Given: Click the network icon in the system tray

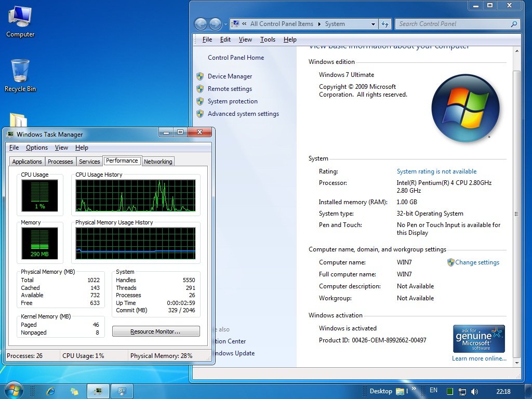Looking at the screenshot, I should pos(462,391).
